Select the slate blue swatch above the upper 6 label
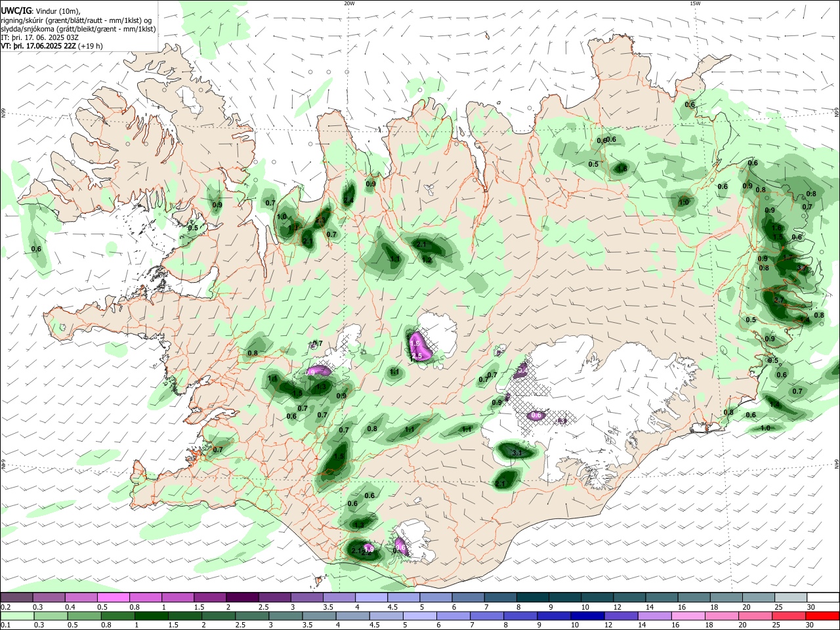 468,597
